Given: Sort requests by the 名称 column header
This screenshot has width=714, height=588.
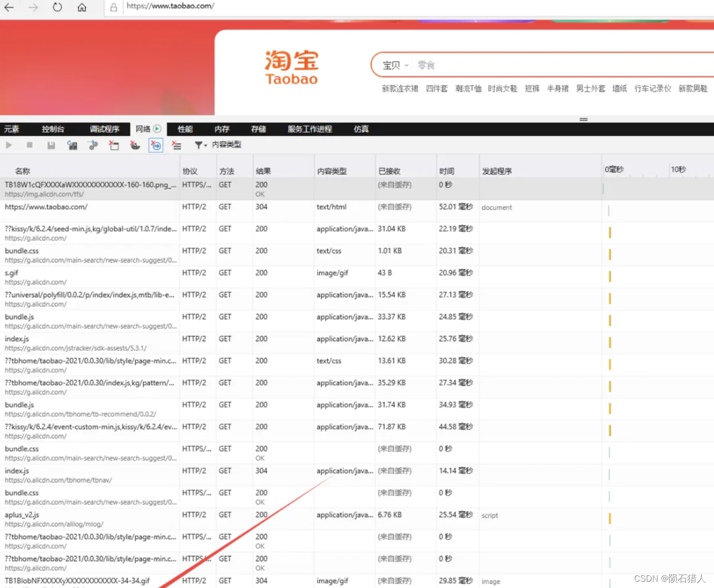Looking at the screenshot, I should 23,171.
